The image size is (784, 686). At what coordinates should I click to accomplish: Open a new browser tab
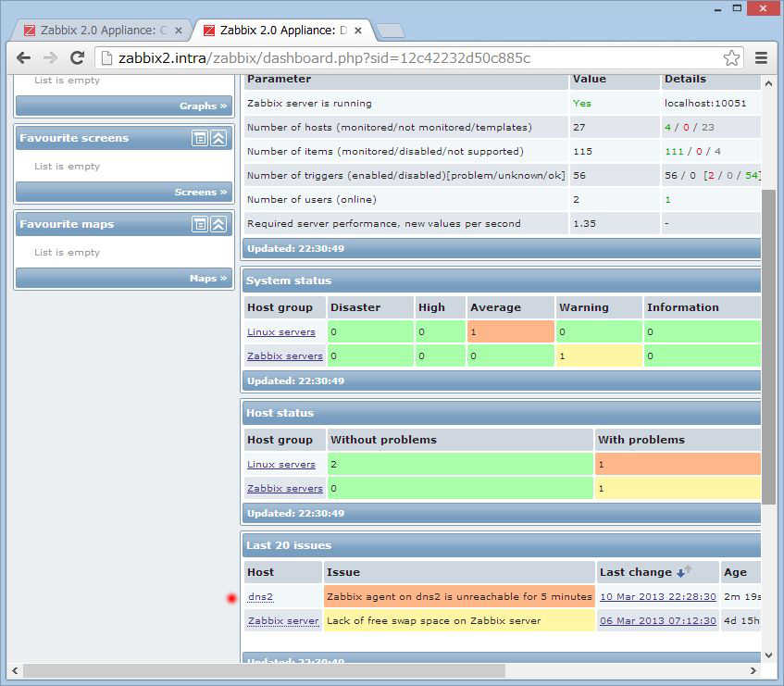click(x=391, y=31)
